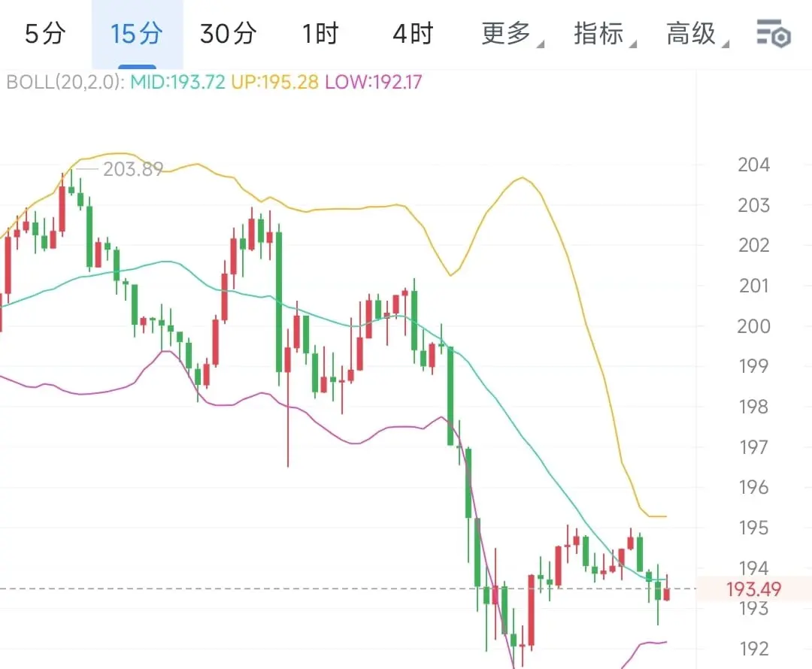Select the 4时 timeframe
This screenshot has height=669, width=812.
(413, 35)
